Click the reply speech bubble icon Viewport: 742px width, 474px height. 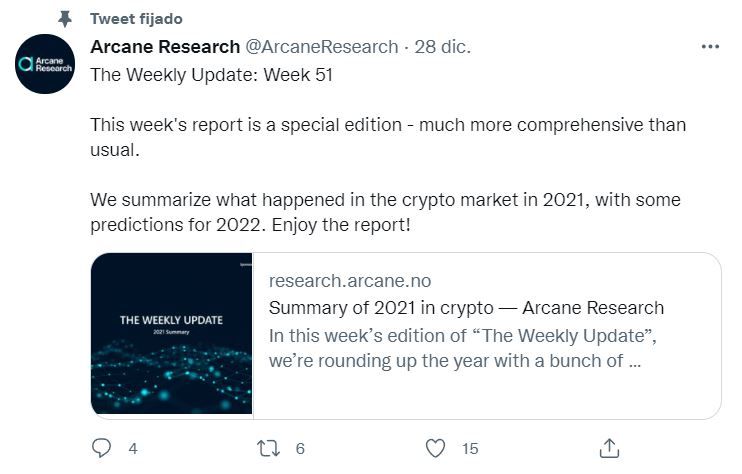(101, 448)
